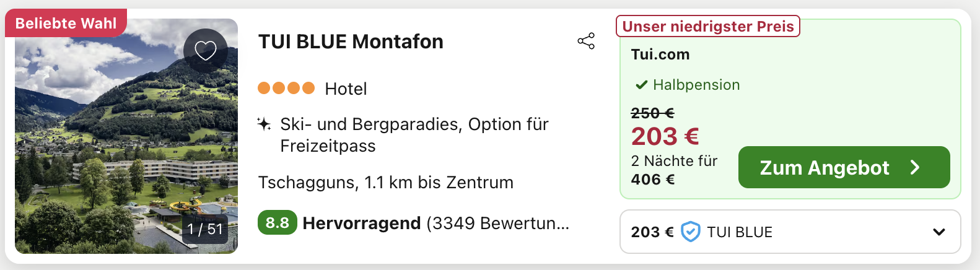This screenshot has width=980, height=270.
Task: Click the 203 € red price
Action: click(665, 136)
